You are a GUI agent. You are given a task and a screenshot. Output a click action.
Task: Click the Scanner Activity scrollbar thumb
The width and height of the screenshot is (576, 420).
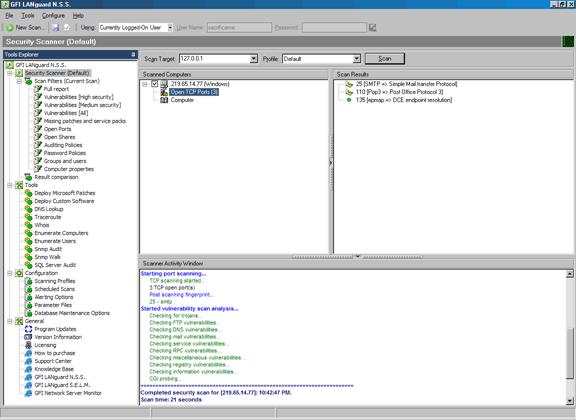click(569, 353)
